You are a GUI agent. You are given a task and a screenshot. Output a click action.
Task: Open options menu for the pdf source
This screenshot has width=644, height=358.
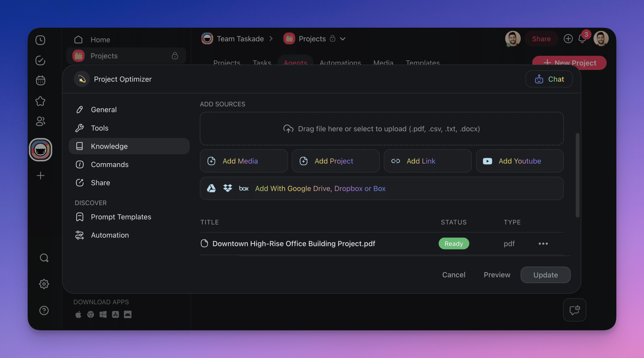[x=543, y=244]
